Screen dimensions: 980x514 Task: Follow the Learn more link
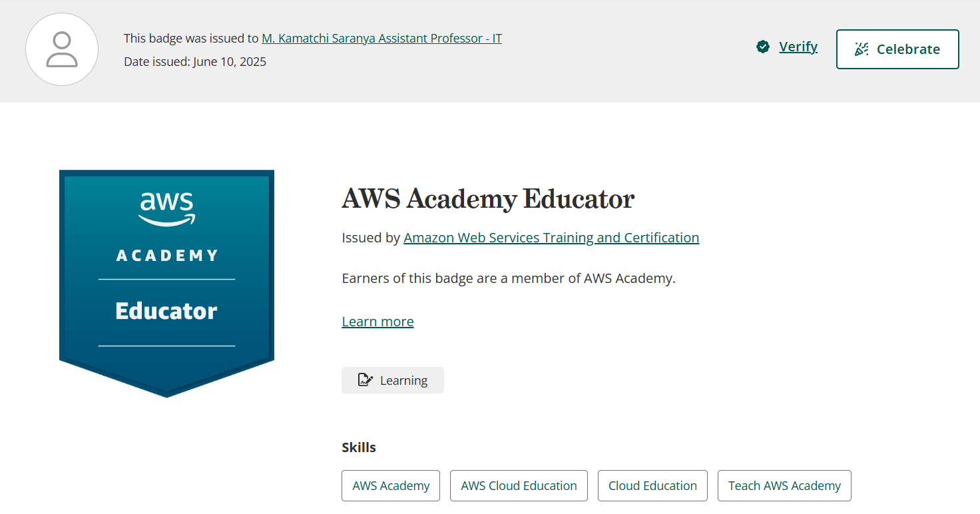coord(377,322)
